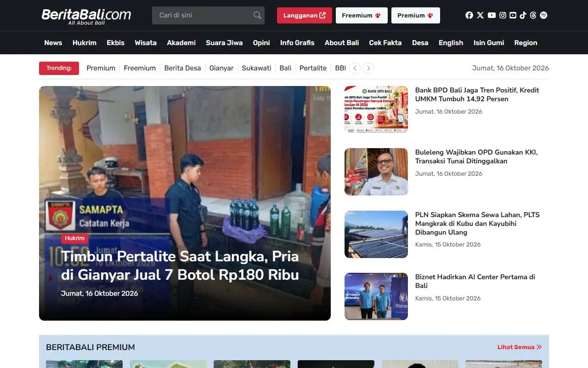Image resolution: width=588 pixels, height=368 pixels.
Task: Open Bank BPD Bali article thumbnail
Action: 376,109
